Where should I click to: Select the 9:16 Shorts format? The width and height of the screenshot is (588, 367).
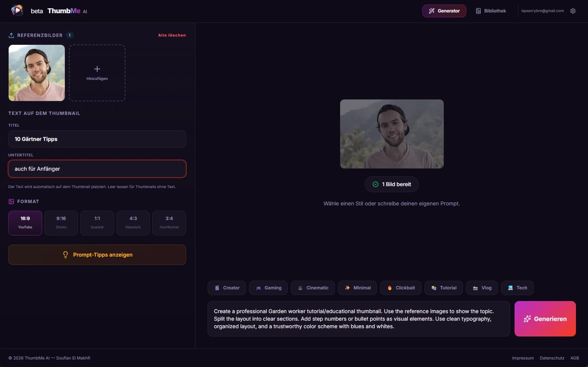point(61,223)
